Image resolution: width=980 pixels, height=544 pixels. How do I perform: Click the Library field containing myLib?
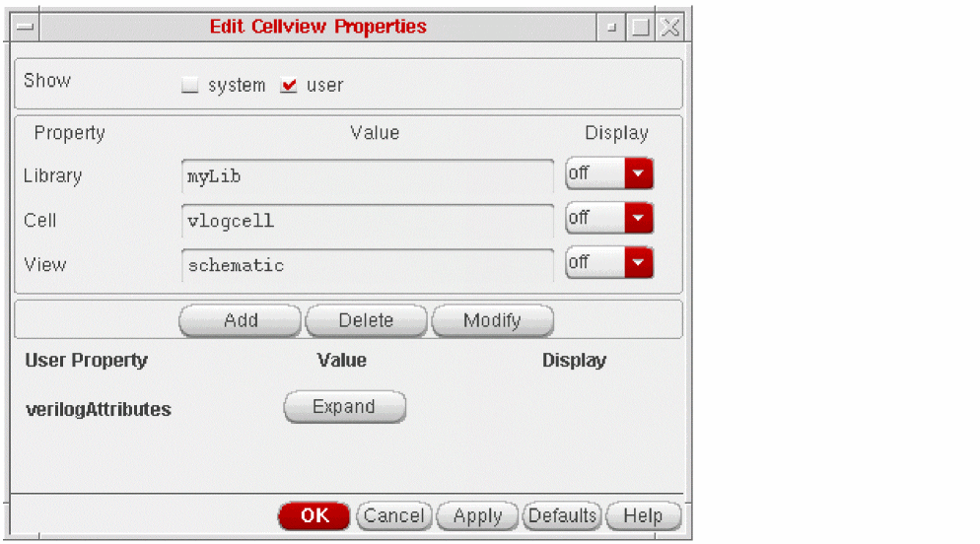tap(367, 177)
